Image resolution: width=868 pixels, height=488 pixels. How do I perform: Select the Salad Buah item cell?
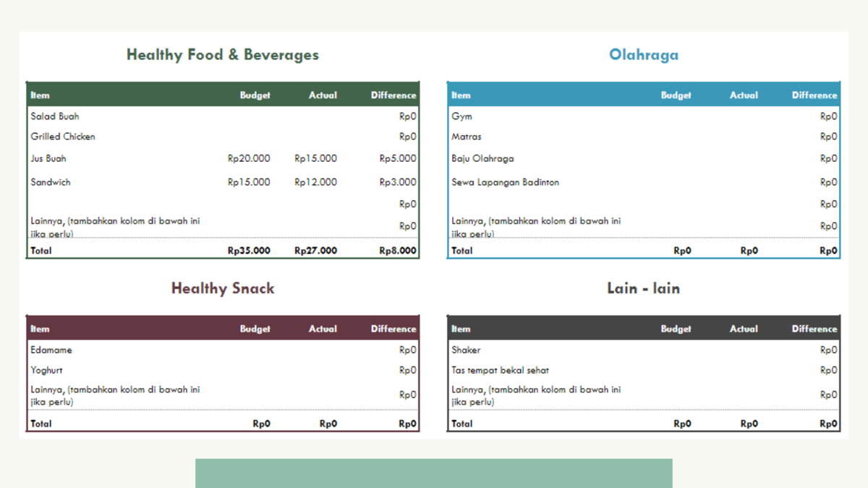coord(54,116)
